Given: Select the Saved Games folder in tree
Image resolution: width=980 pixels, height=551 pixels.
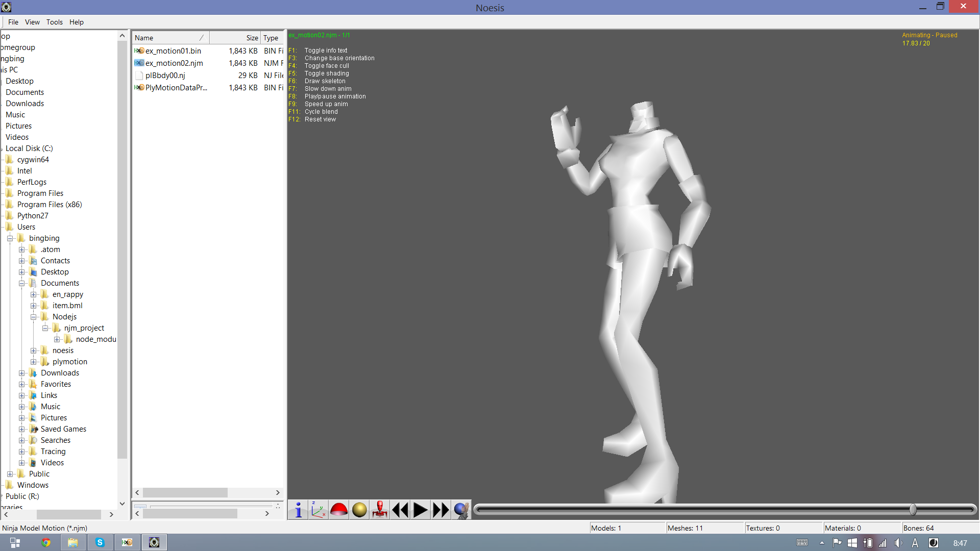Looking at the screenshot, I should [63, 429].
